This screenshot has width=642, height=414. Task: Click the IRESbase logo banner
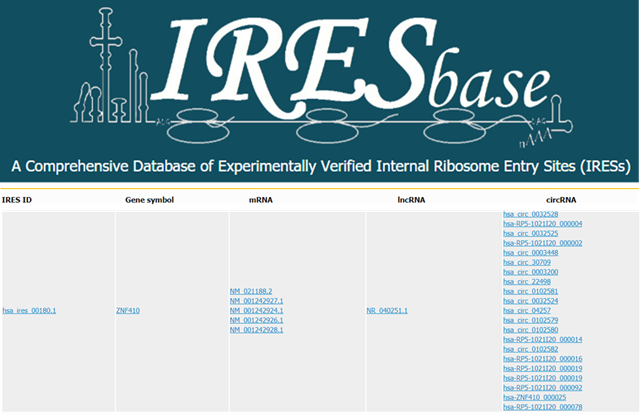(320, 90)
